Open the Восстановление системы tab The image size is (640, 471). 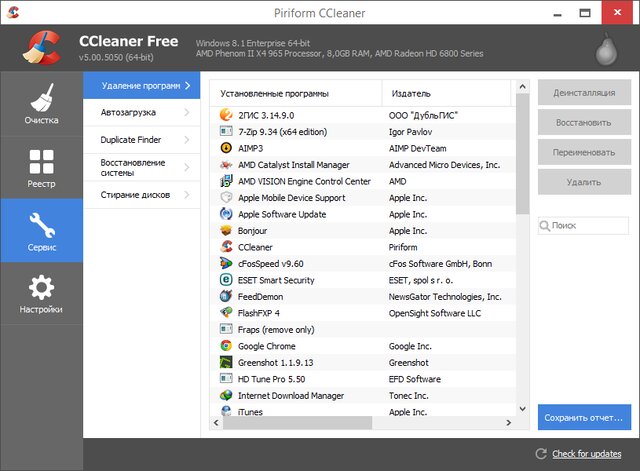pyautogui.click(x=142, y=167)
